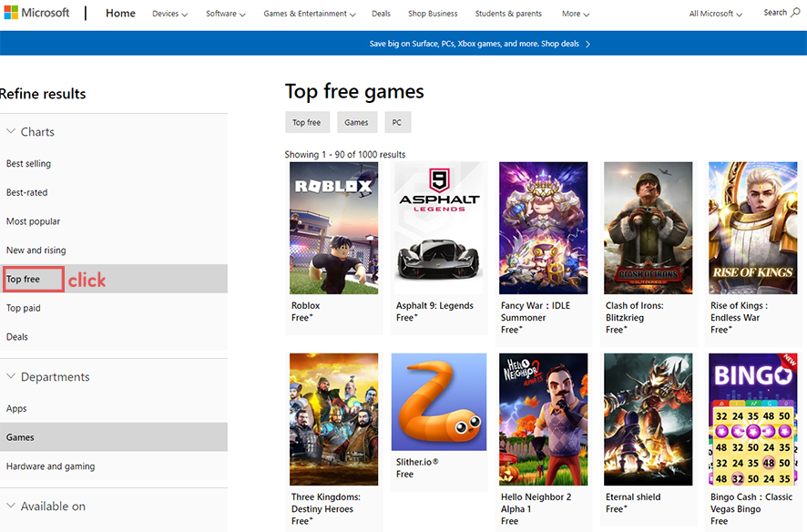
Task: Expand the Devices dropdown menu
Action: coord(169,14)
